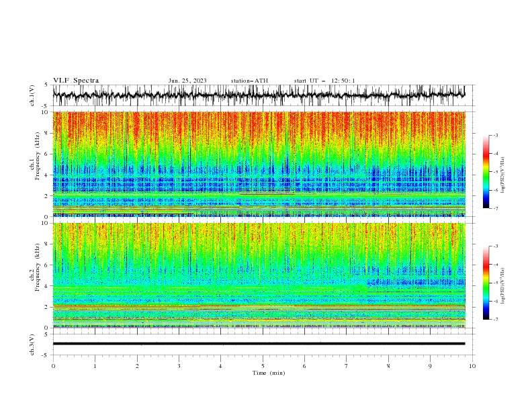Click the time axis tick label "1"
The image size is (532, 411).
click(95, 366)
